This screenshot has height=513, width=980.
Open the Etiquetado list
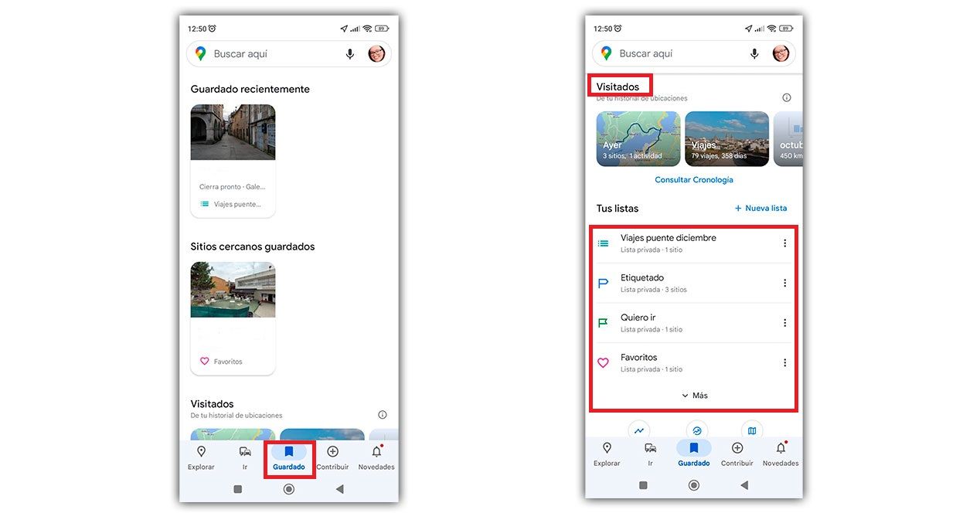(x=694, y=283)
